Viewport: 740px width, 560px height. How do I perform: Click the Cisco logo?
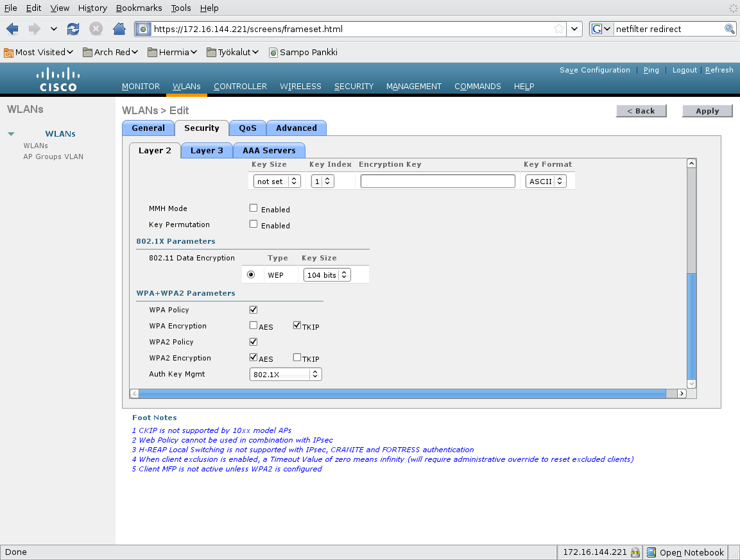[58, 80]
